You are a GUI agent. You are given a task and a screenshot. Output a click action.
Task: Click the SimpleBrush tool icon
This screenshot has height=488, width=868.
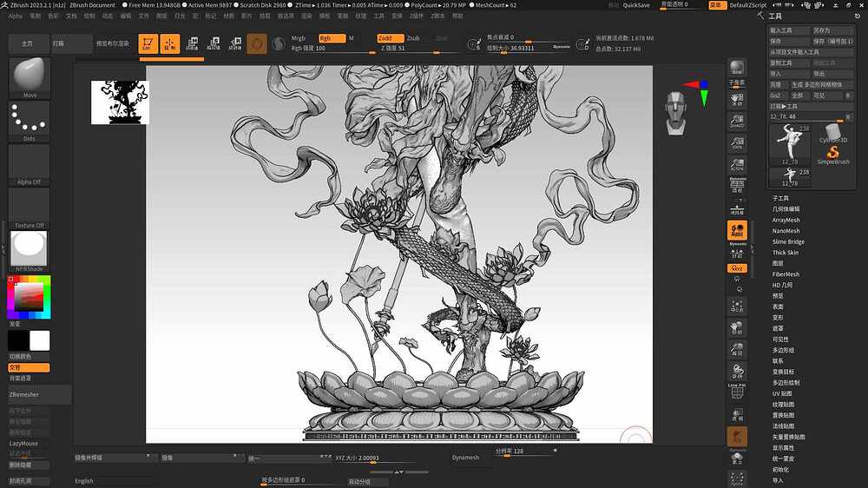click(x=833, y=155)
